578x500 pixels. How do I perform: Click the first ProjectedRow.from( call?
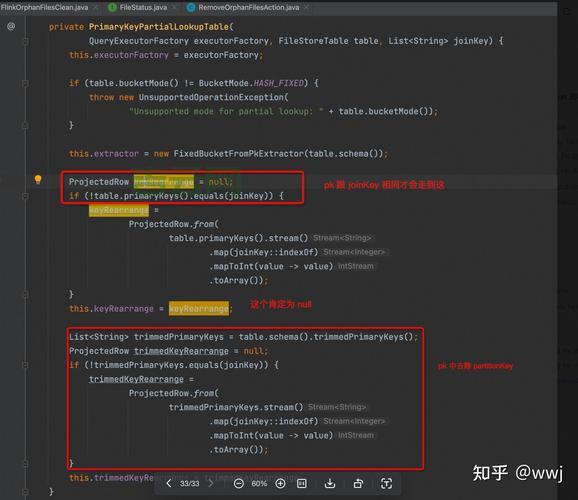coord(174,224)
